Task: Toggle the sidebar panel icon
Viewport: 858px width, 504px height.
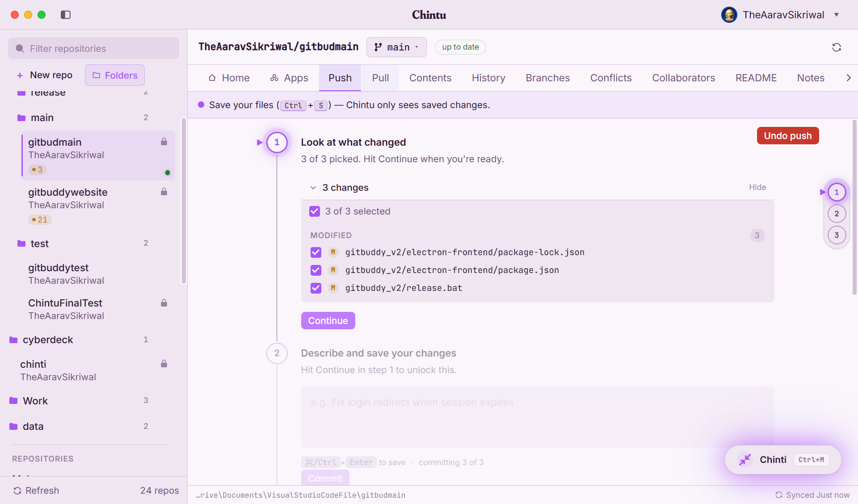Action: pos(66,15)
